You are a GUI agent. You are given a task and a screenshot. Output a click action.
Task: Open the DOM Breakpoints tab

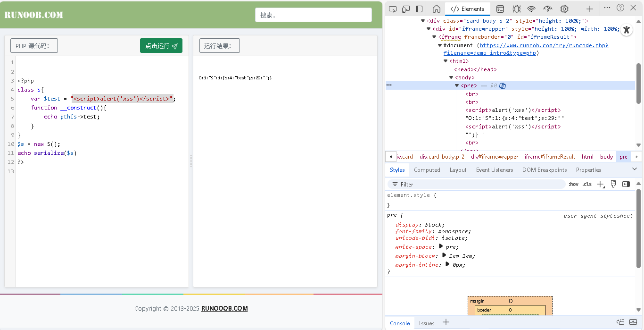545,170
